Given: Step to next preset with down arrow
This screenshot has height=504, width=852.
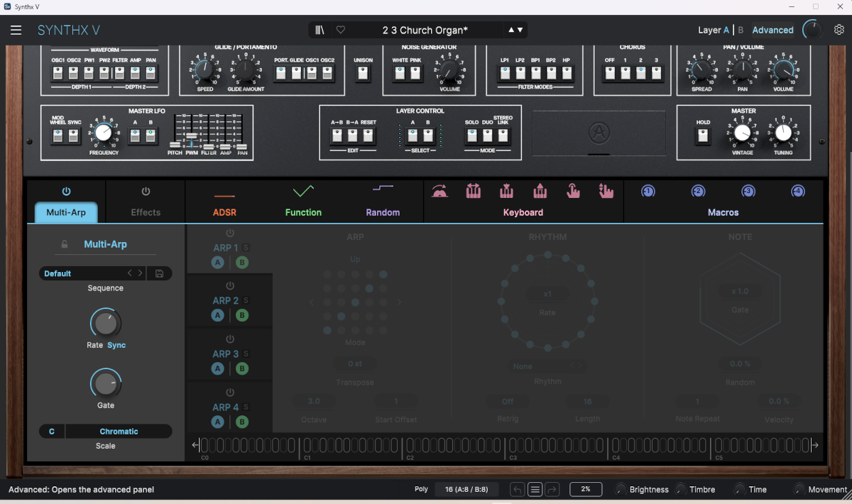Looking at the screenshot, I should coord(520,30).
